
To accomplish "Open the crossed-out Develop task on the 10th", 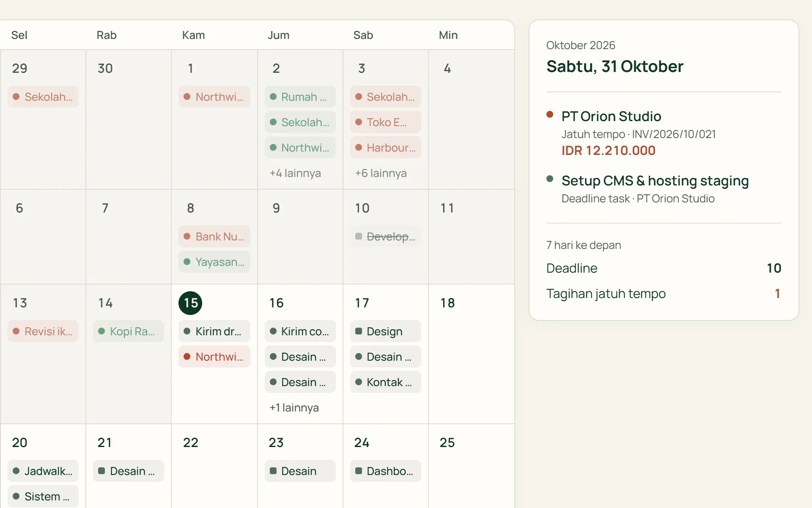I will (x=385, y=236).
